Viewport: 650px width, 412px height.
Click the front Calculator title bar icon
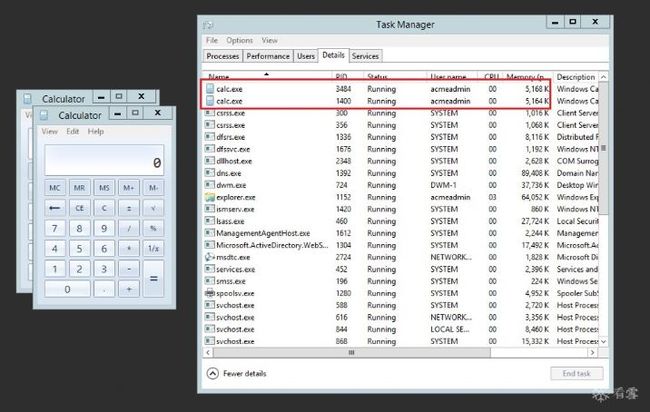(44, 115)
